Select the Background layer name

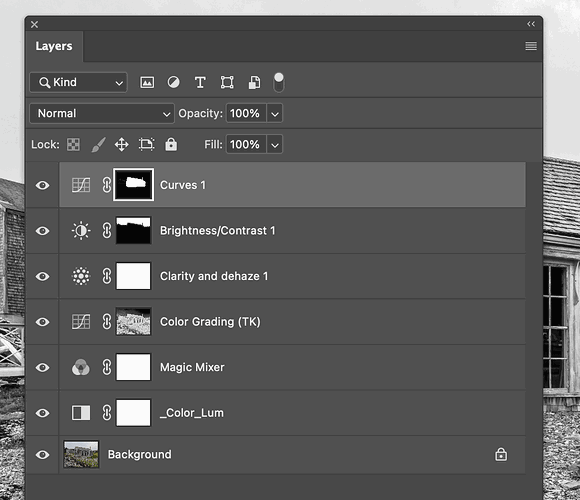(x=139, y=455)
